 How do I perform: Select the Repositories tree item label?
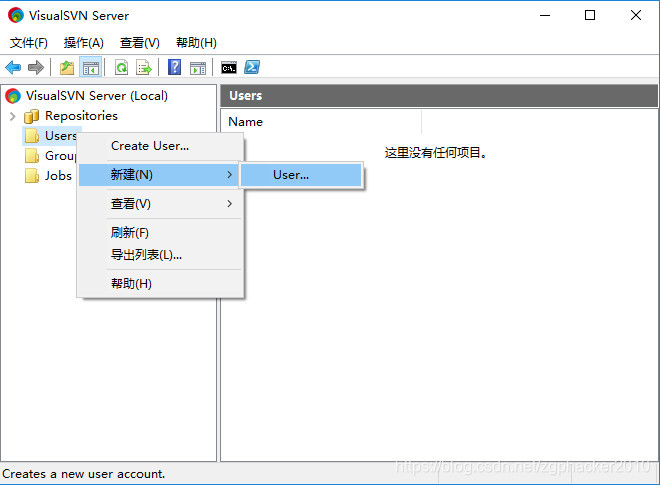tap(81, 116)
